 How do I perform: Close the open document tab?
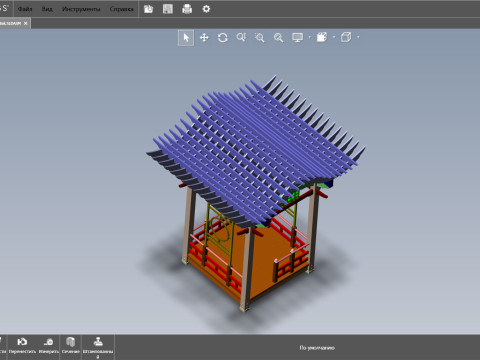tap(26, 23)
